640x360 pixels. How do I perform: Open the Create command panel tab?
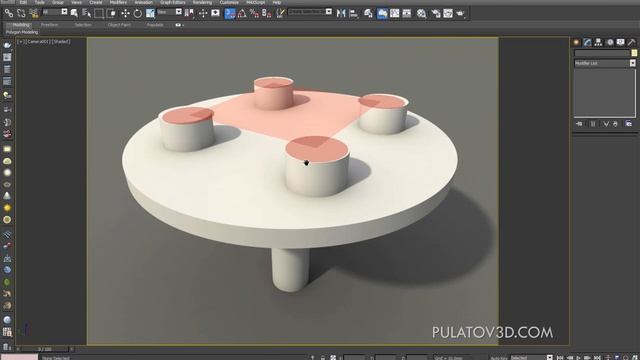coord(576,42)
